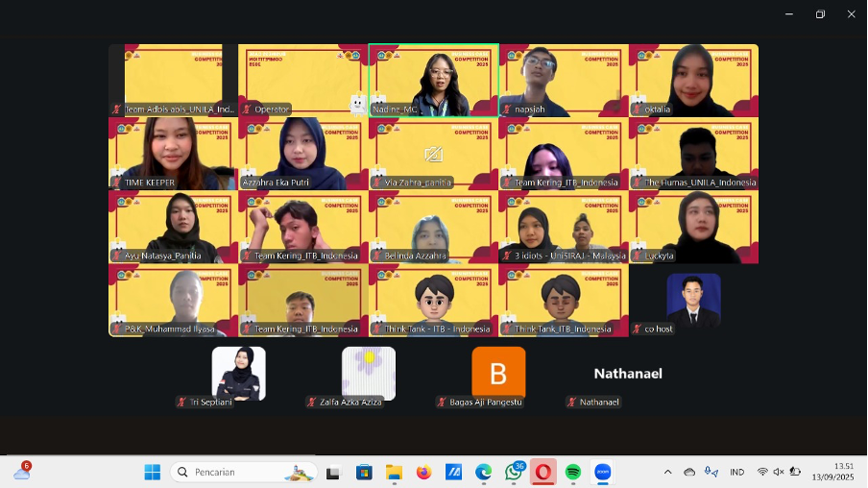Open File Explorer folder icon
The width and height of the screenshot is (868, 488).
tap(394, 472)
